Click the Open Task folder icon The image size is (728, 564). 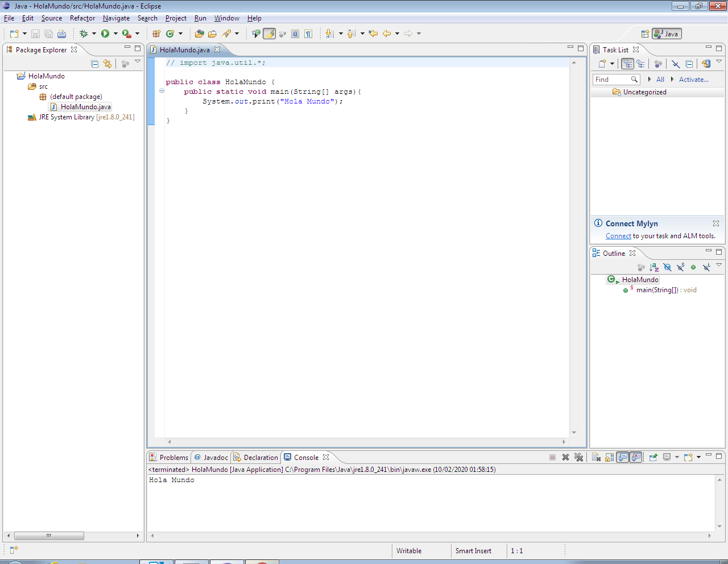(212, 34)
